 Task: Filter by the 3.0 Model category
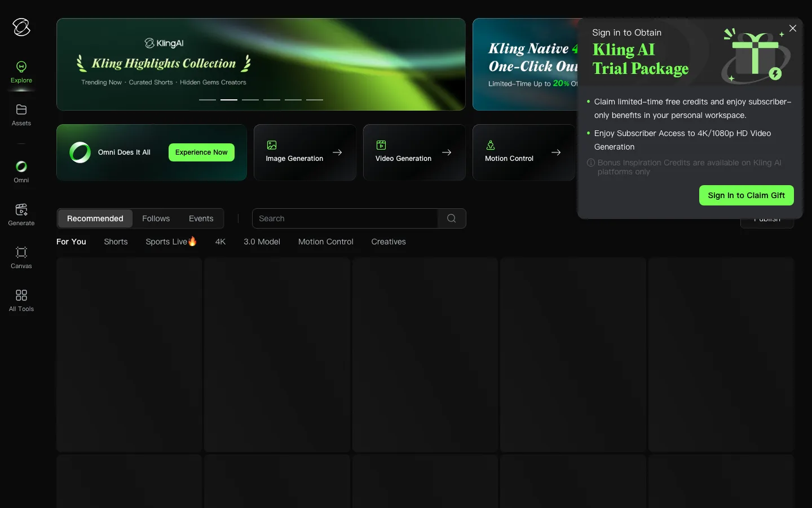[x=262, y=242]
